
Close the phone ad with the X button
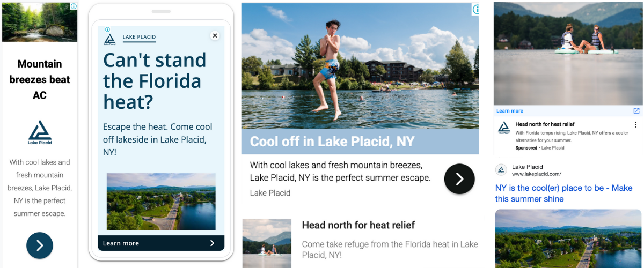click(215, 36)
